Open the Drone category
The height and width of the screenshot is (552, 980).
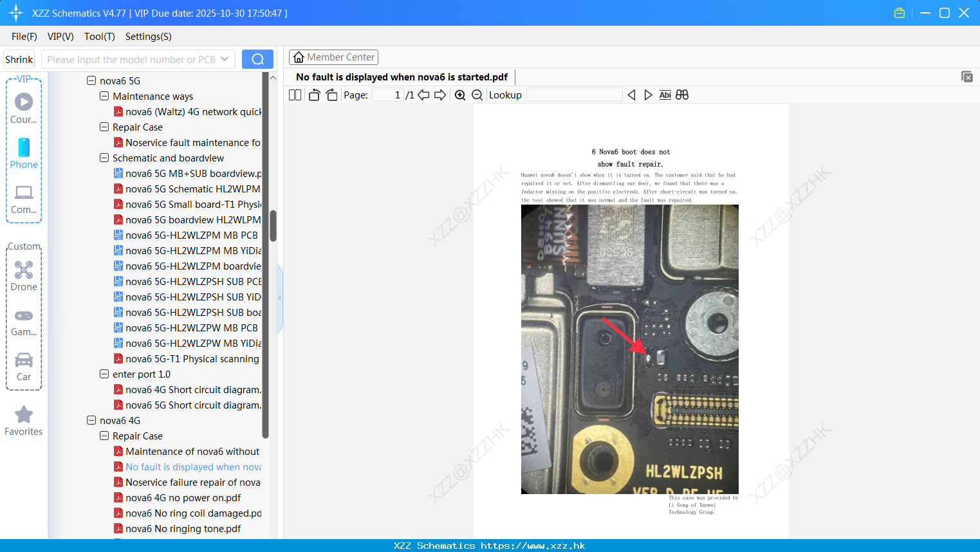[24, 276]
